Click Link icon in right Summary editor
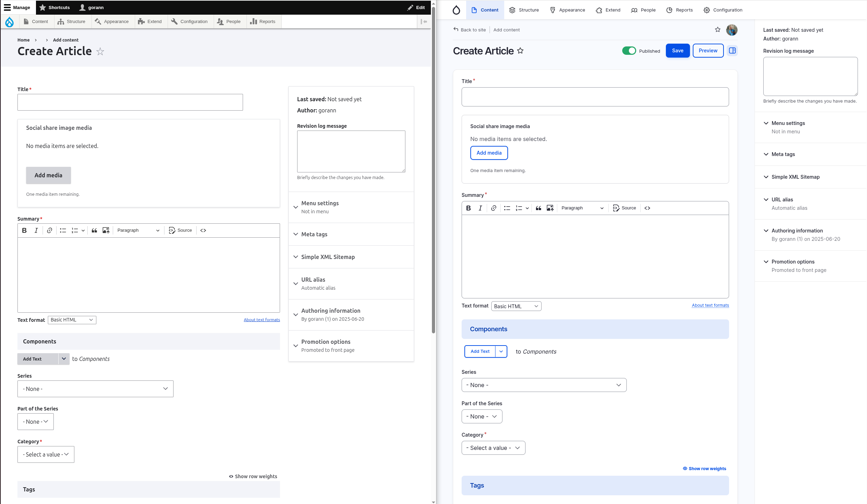Screen dimensions: 867x504 tap(494, 208)
